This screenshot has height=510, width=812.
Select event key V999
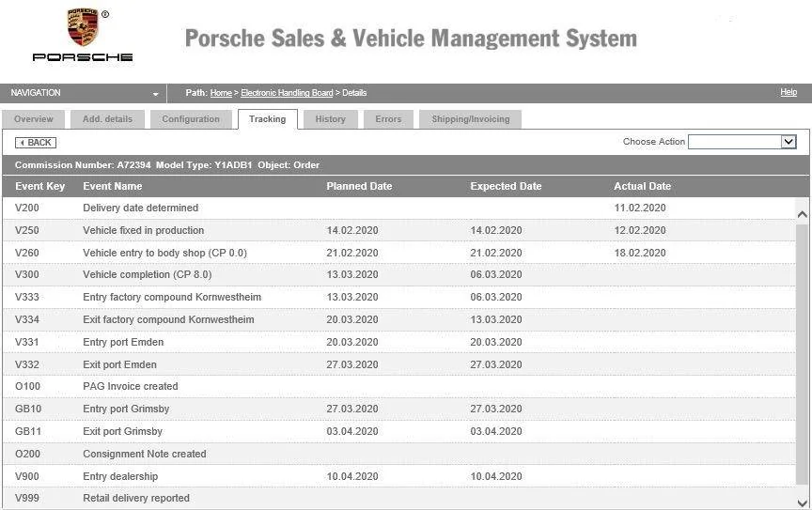coord(27,498)
